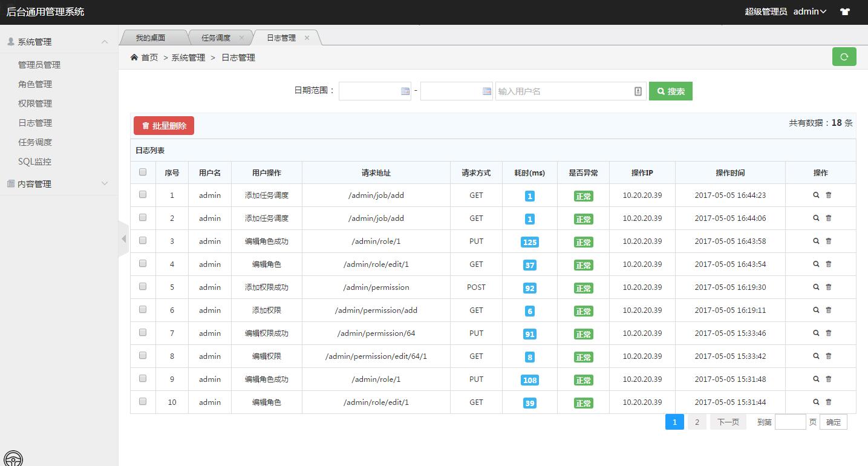Image resolution: width=868 pixels, height=466 pixels.
Task: Click the end date input field
Action: [457, 91]
